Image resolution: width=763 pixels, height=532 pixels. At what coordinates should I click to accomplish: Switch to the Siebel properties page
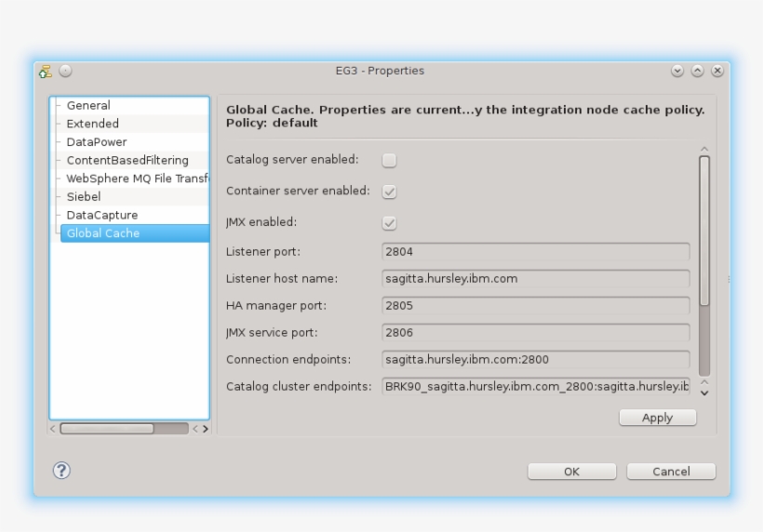[x=84, y=197]
